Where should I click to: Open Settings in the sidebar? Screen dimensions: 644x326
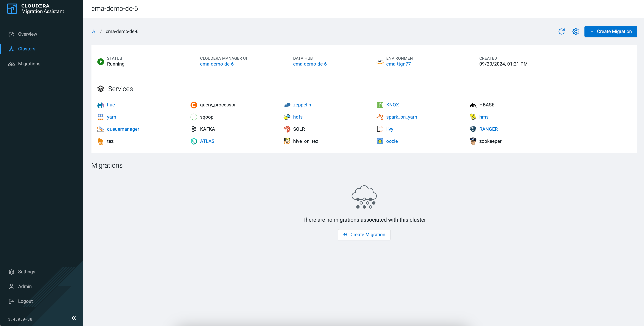pos(27,272)
